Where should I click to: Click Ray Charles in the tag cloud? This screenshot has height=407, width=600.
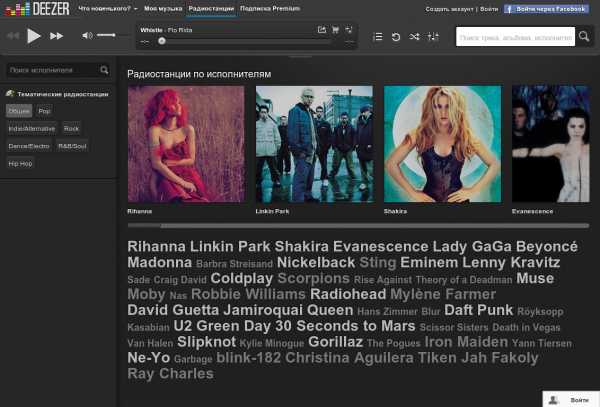170,374
